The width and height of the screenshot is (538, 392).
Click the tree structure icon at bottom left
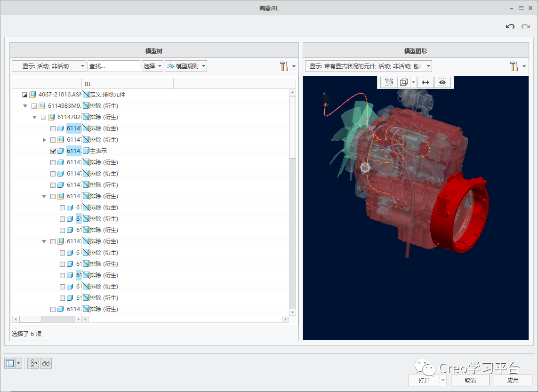33,363
